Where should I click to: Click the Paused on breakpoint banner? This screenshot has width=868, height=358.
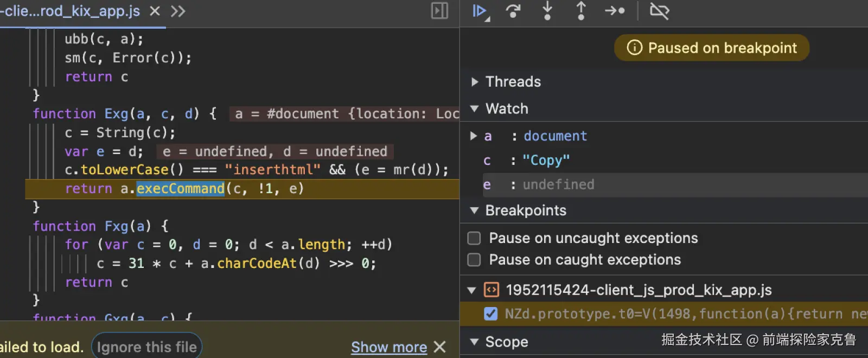[712, 48]
